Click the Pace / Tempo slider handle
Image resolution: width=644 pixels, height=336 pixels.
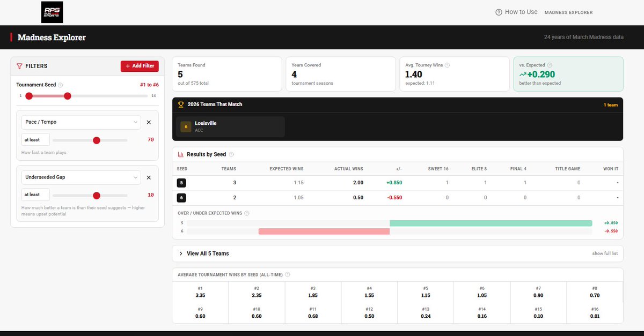pyautogui.click(x=97, y=140)
